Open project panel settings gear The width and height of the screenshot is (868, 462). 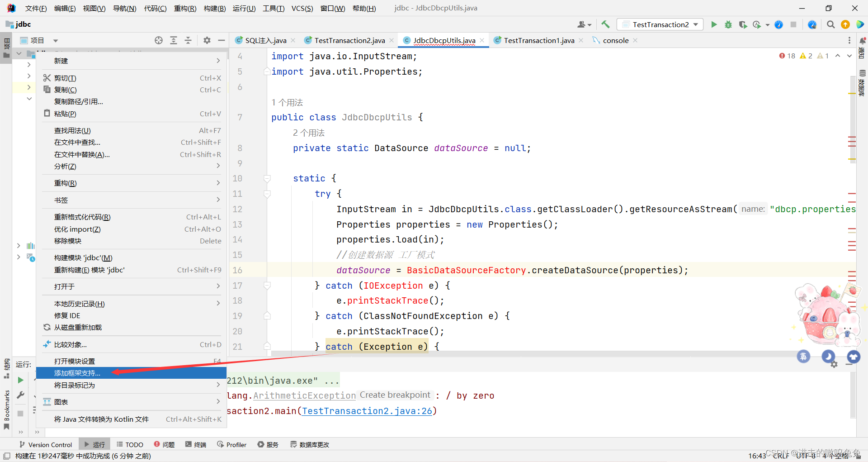207,40
